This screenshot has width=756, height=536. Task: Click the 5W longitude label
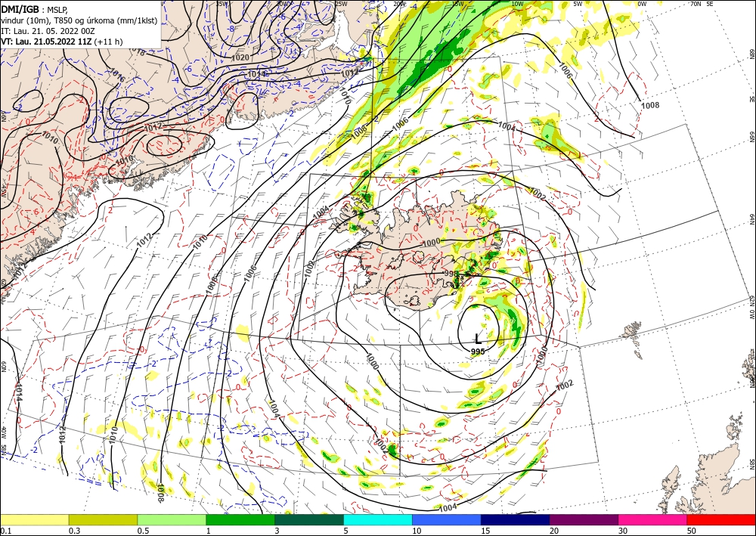(x=578, y=4)
